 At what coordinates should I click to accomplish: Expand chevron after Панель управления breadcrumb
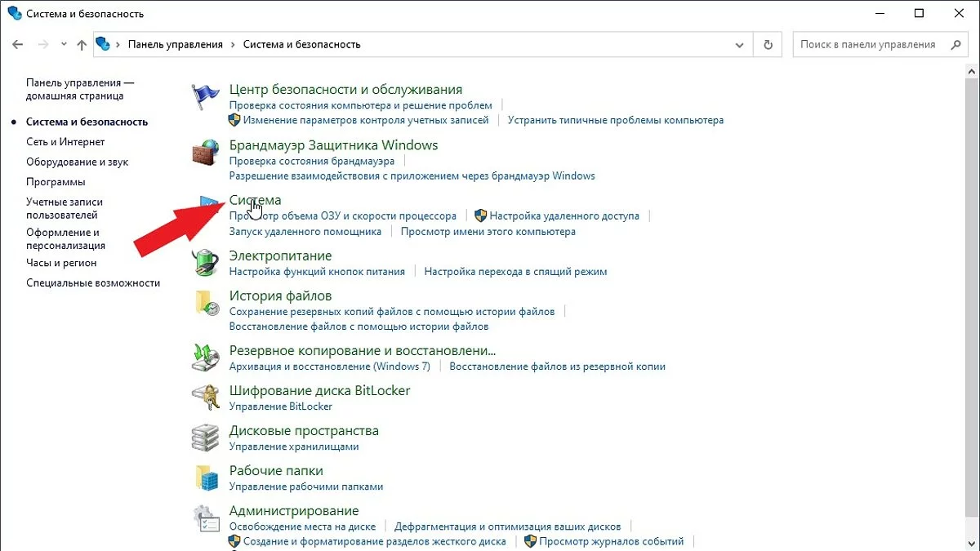tap(233, 45)
